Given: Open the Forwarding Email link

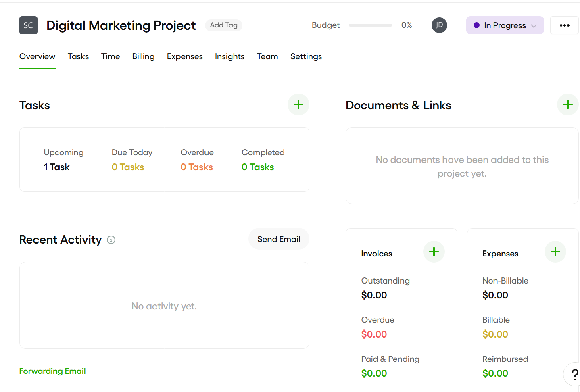Looking at the screenshot, I should tap(52, 371).
